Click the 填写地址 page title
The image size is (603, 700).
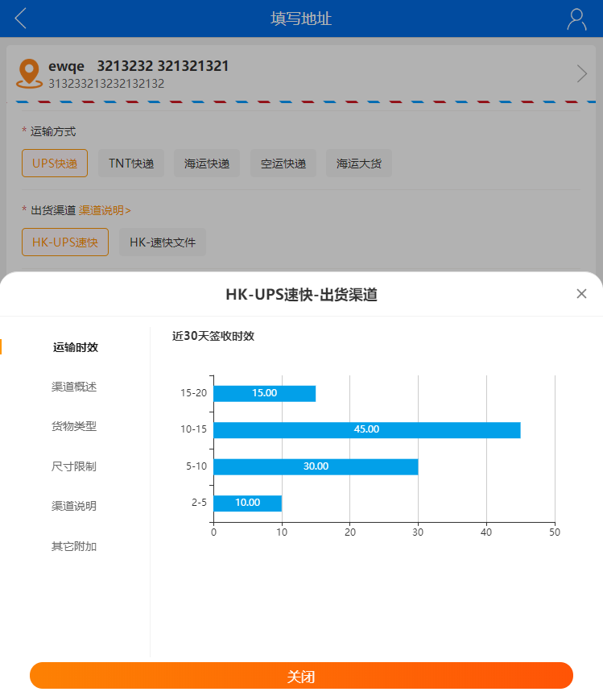pos(301,19)
